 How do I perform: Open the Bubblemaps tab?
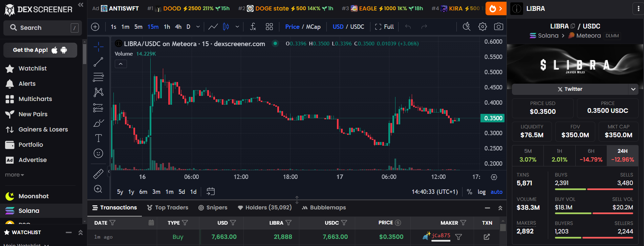[324, 207]
